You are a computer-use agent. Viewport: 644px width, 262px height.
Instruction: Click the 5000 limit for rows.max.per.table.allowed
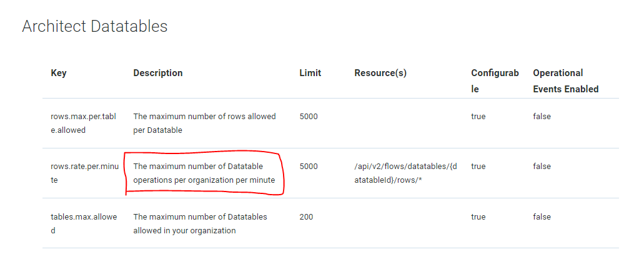(x=309, y=117)
